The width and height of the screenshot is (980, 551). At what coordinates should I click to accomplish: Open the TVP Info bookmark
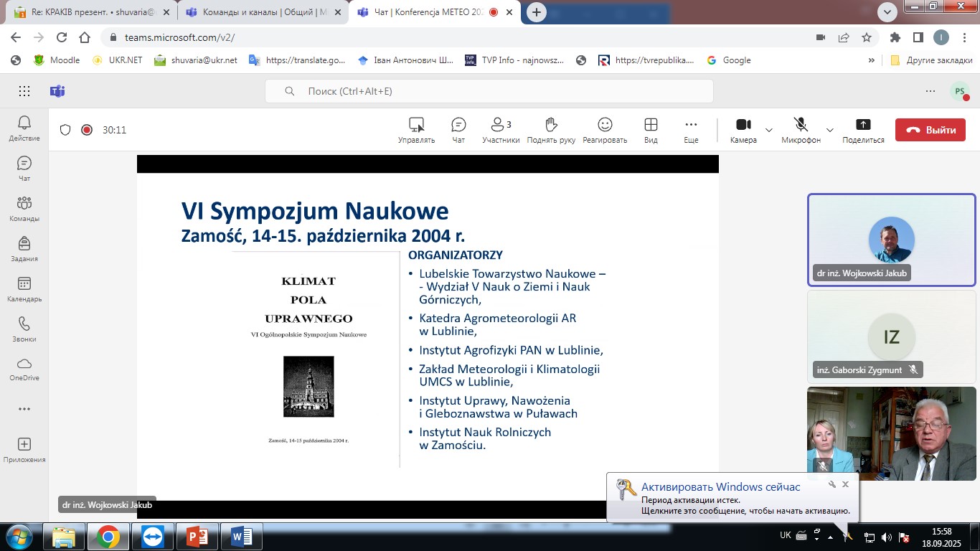coord(515,60)
